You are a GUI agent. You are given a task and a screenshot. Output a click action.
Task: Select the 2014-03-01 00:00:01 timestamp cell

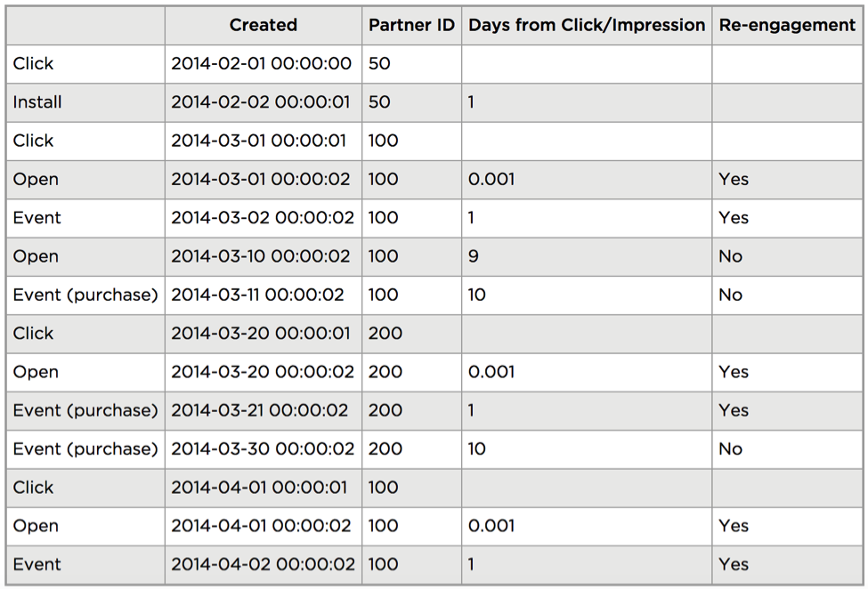pyautogui.click(x=260, y=141)
